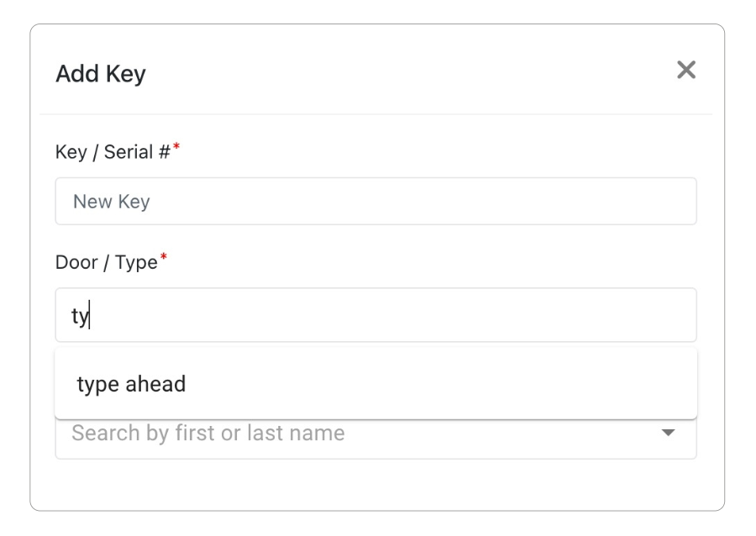Click the red asterisk next to Door / Type
Screen dimensions: 756x536
coord(165,258)
